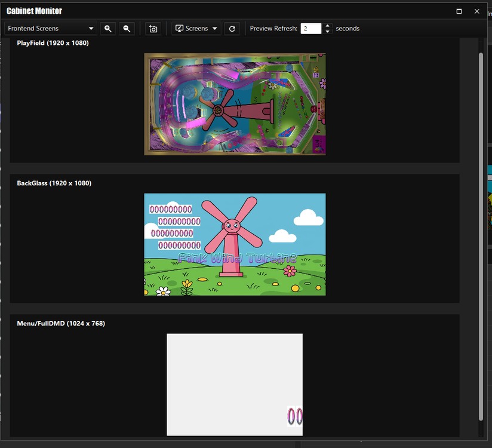Click the Cabinet Monitor title text

click(34, 11)
